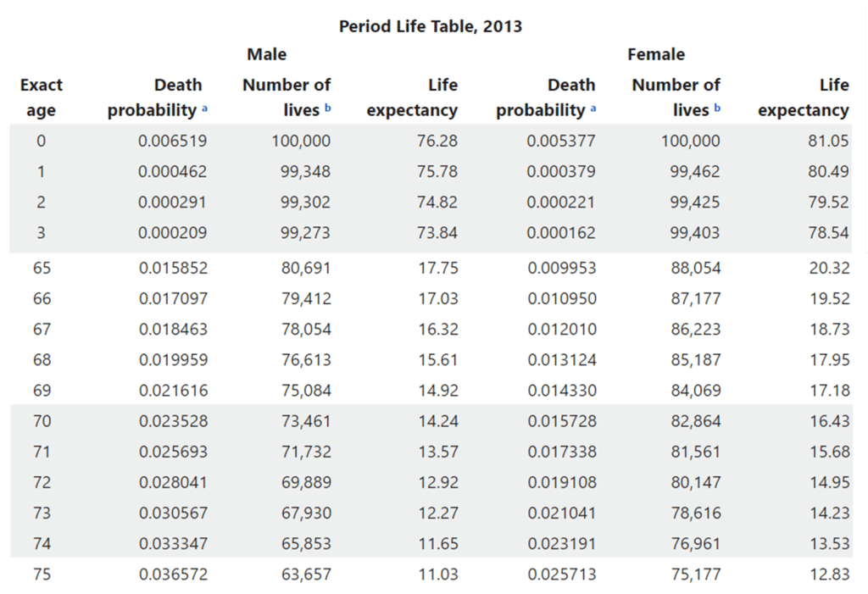Viewport: 868px width, 594px height.
Task: Open footnote a beside Male Death probability
Action: [206, 108]
